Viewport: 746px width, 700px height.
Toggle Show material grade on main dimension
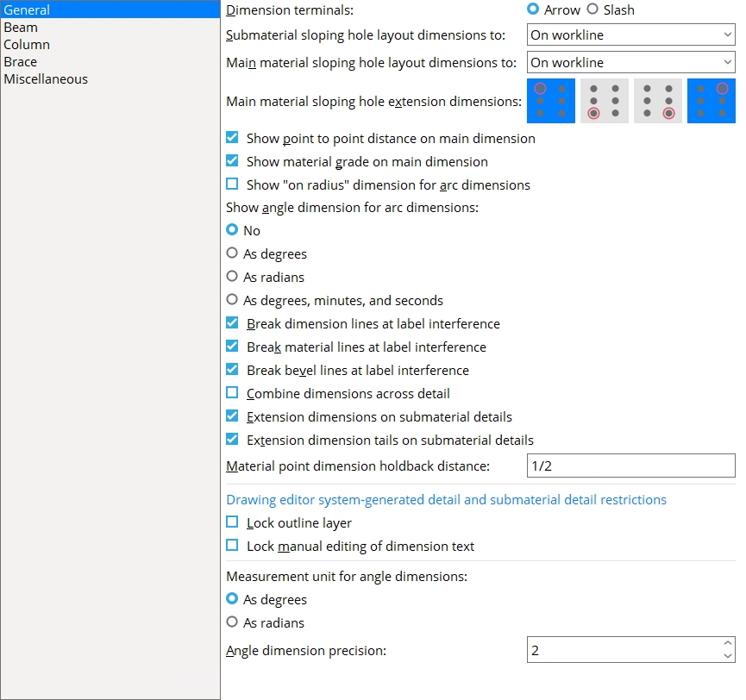[232, 161]
